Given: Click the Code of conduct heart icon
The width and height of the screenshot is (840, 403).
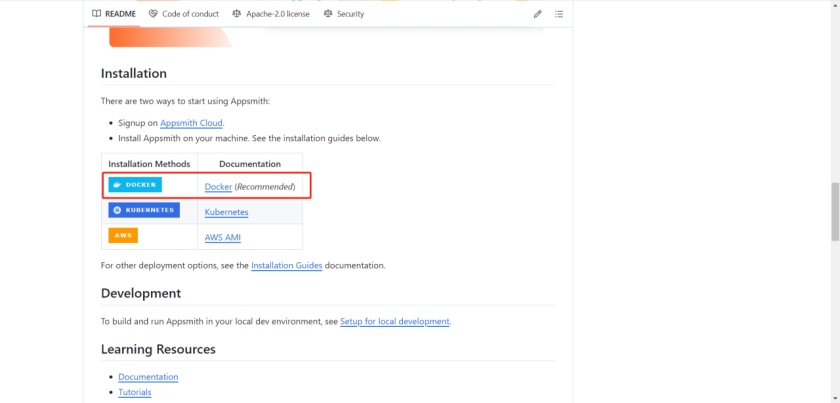Looking at the screenshot, I should [x=153, y=14].
